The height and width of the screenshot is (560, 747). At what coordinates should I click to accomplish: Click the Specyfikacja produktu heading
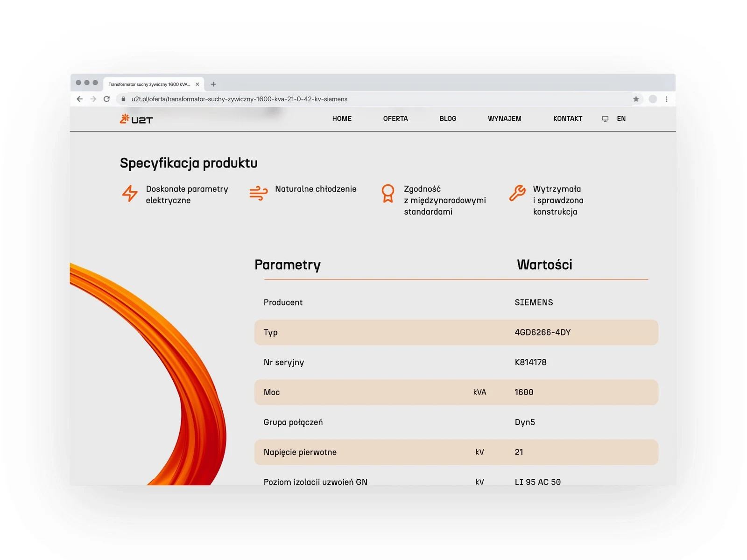pos(189,163)
